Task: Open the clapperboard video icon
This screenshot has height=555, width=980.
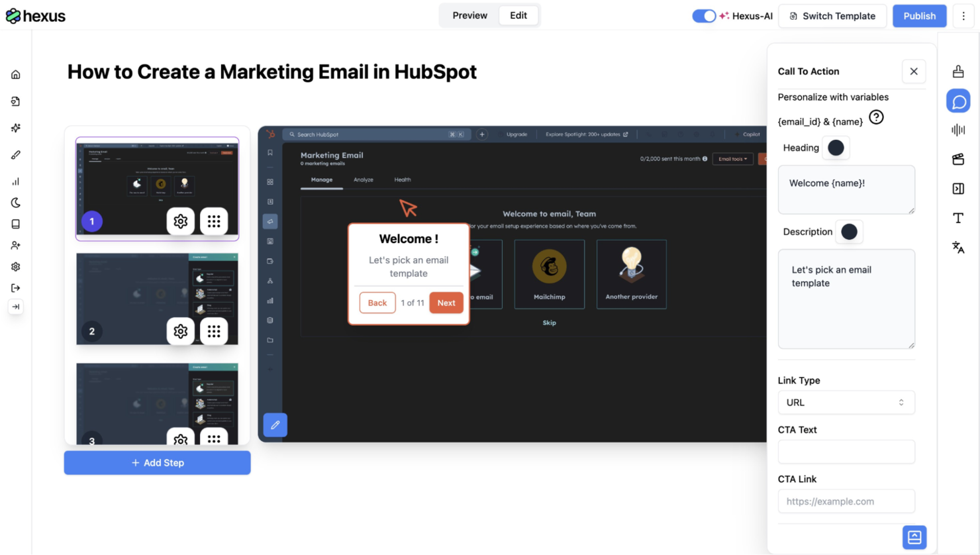Action: [x=958, y=159]
